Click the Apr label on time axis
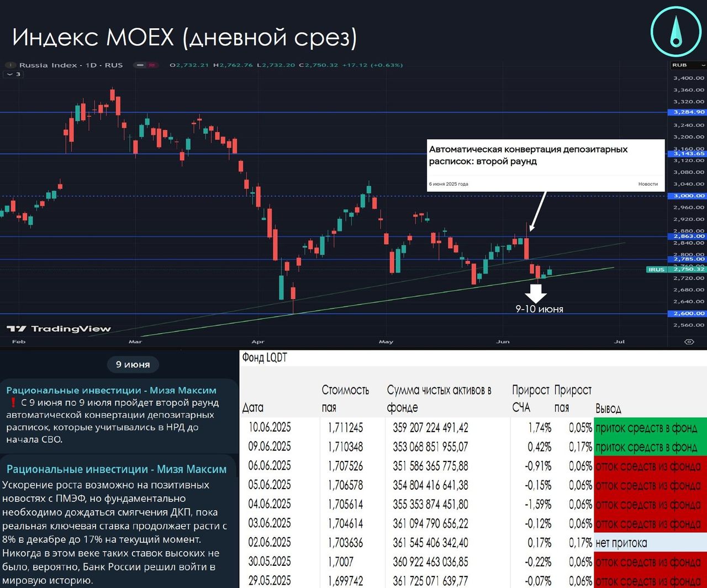The image size is (707, 588). (258, 342)
